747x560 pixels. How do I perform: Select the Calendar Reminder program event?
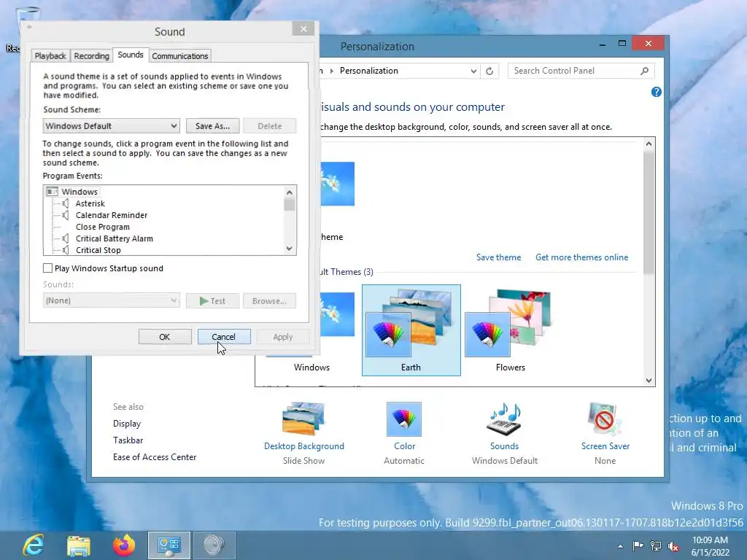tap(112, 215)
